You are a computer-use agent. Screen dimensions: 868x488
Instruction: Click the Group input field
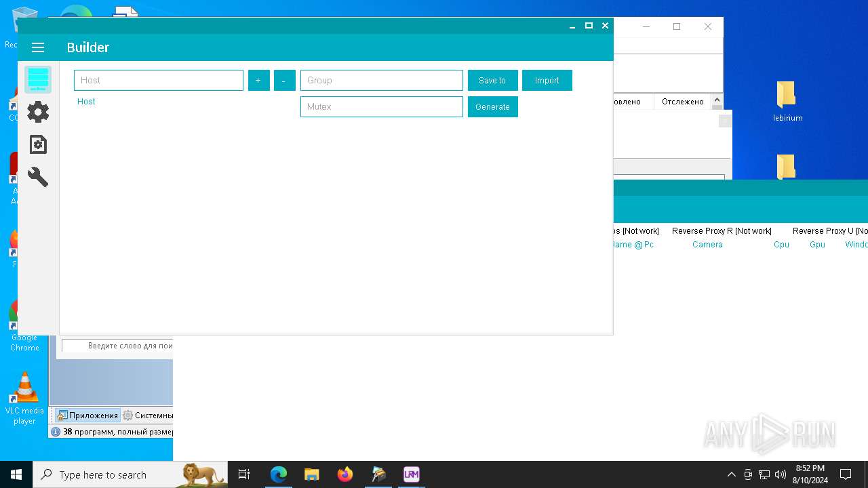pyautogui.click(x=382, y=80)
